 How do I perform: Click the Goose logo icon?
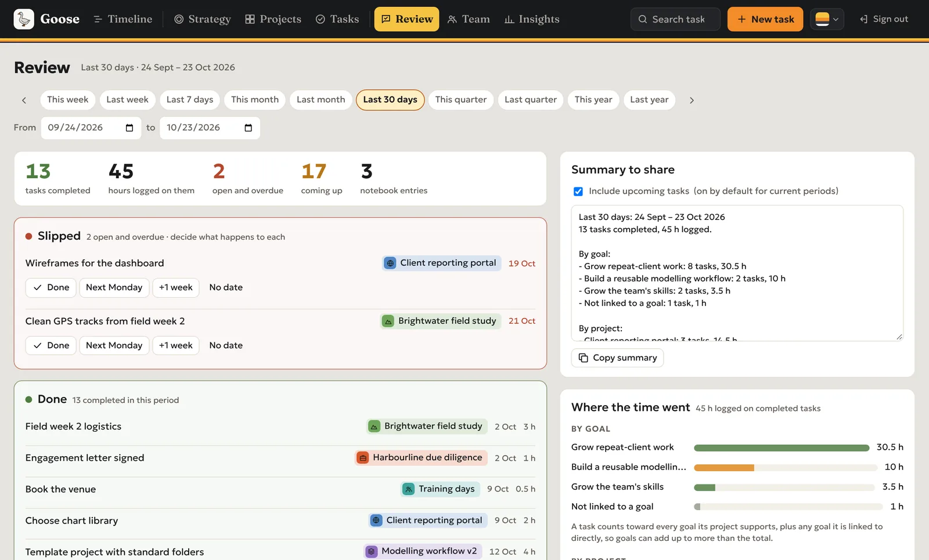[24, 19]
